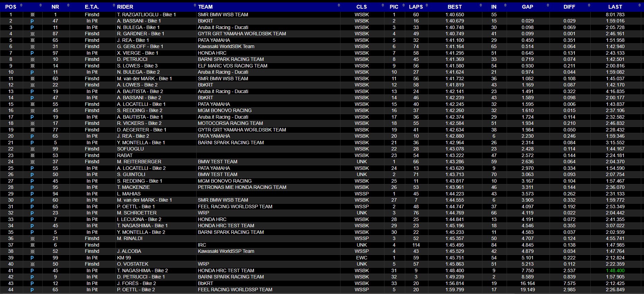
Task: Click the P pit icon for J. FORÈS - Bike 2
Action: coord(32,284)
